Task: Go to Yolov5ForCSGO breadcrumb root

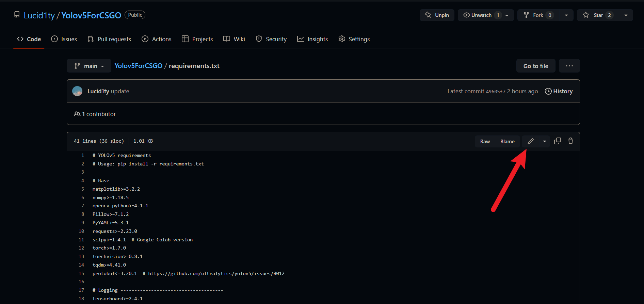Action: click(x=139, y=66)
